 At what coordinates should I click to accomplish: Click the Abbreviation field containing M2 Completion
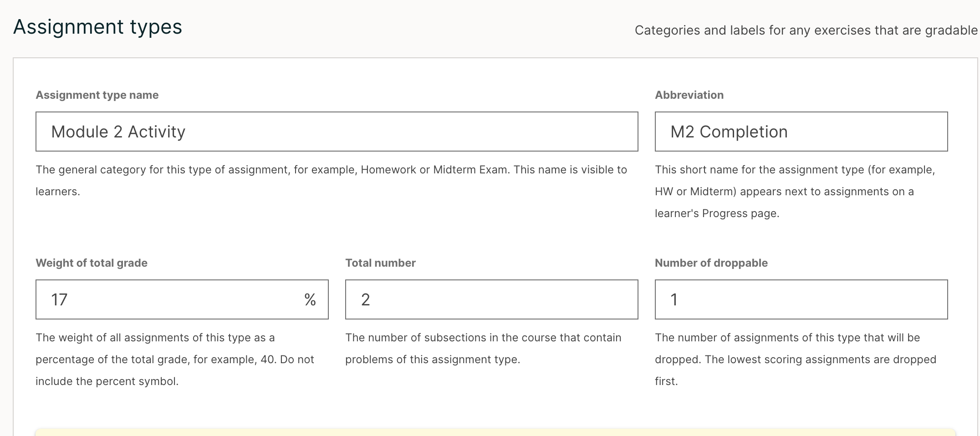coord(801,132)
